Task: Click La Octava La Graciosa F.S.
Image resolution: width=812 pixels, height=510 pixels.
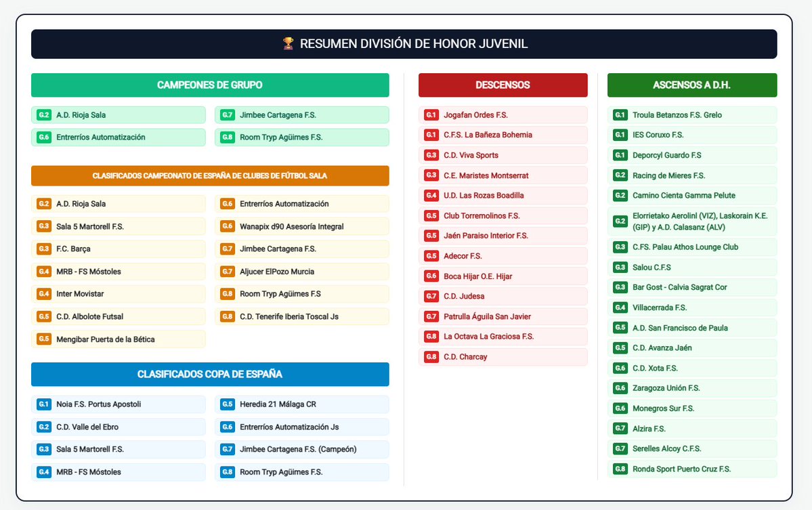Action: (x=503, y=337)
